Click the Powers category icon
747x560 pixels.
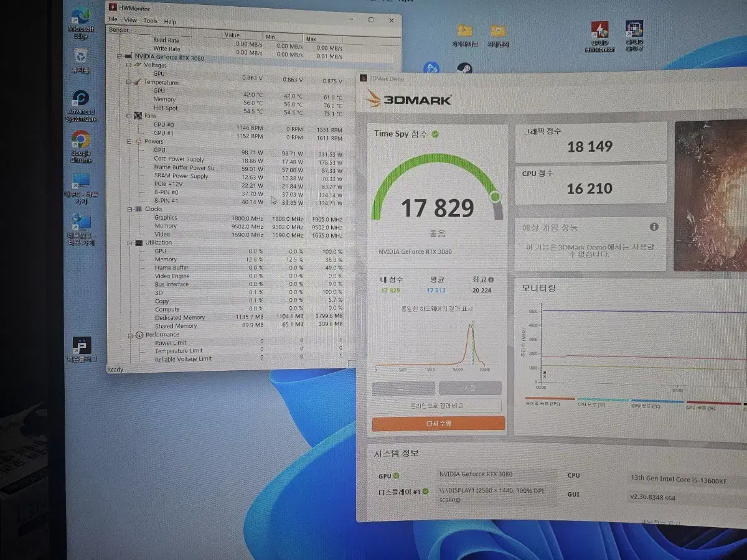[x=138, y=141]
